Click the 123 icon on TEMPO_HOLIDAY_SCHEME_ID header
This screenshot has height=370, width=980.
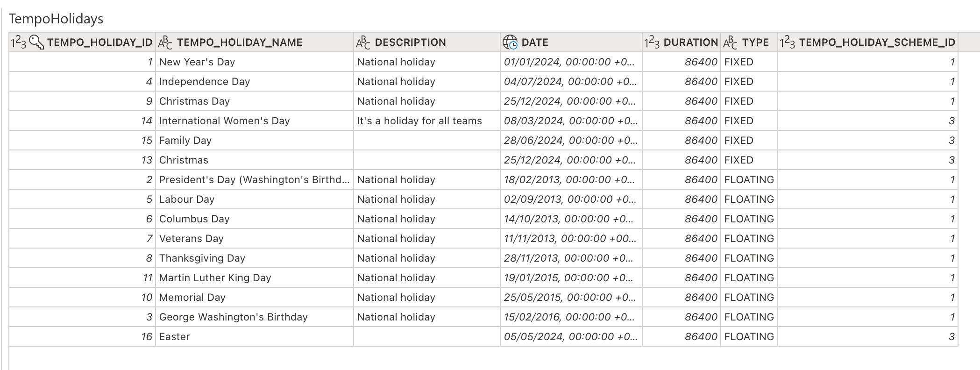pos(788,41)
